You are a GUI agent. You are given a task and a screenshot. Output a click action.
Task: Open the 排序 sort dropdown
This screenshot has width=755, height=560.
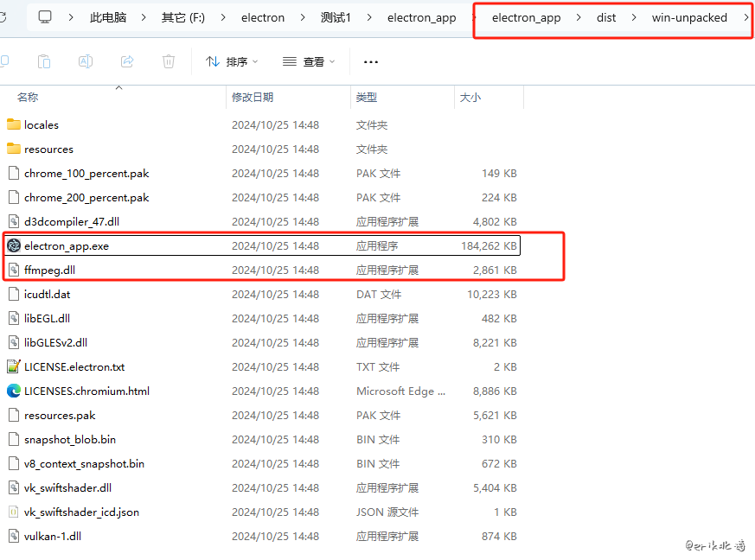point(232,61)
